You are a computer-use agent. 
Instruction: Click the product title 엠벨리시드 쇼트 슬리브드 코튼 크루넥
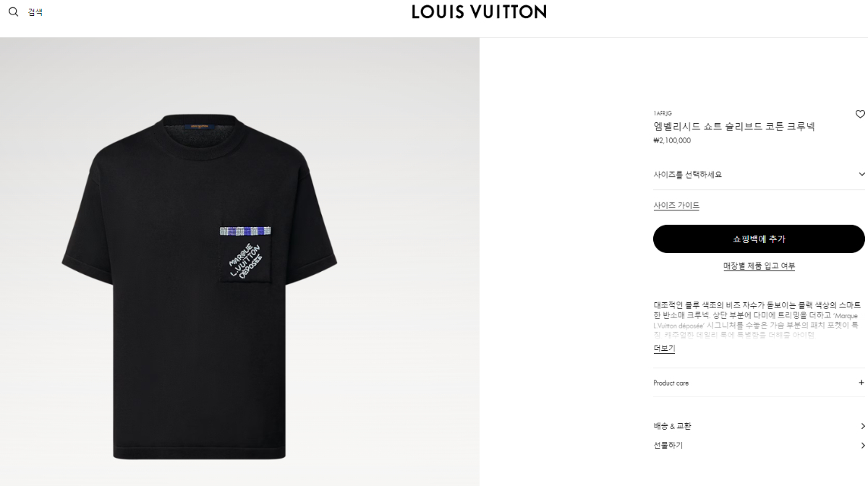click(x=734, y=127)
